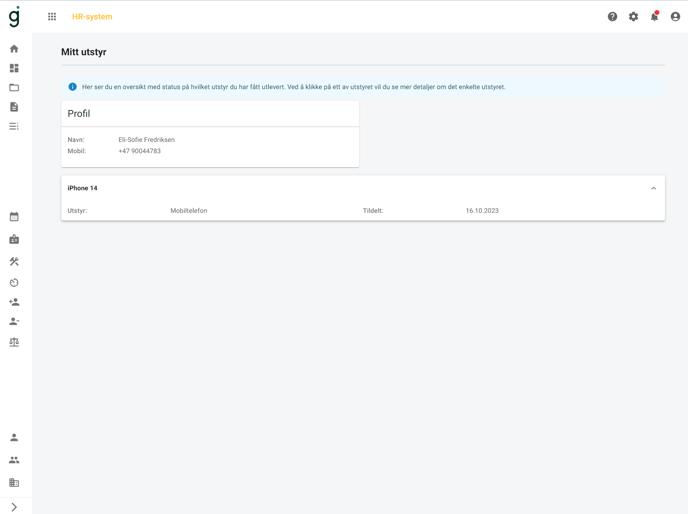Open the folder sidebar icon

(x=14, y=87)
